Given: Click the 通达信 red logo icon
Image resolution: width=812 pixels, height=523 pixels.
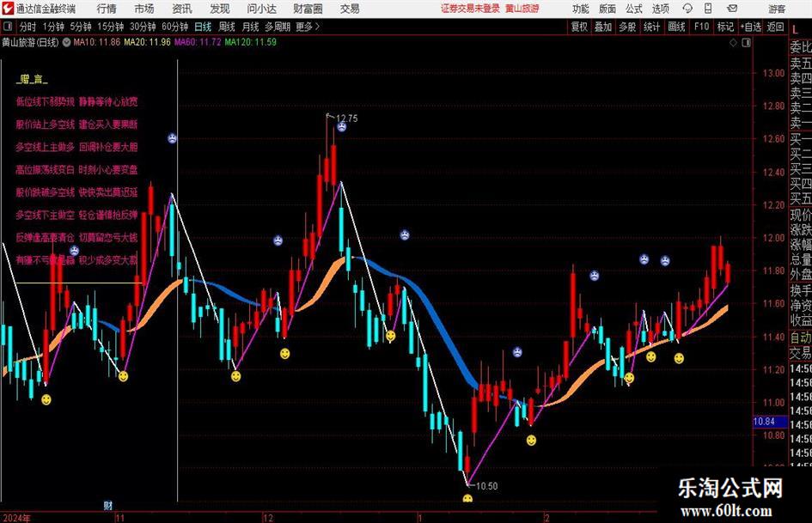Looking at the screenshot, I should pyautogui.click(x=8, y=9).
